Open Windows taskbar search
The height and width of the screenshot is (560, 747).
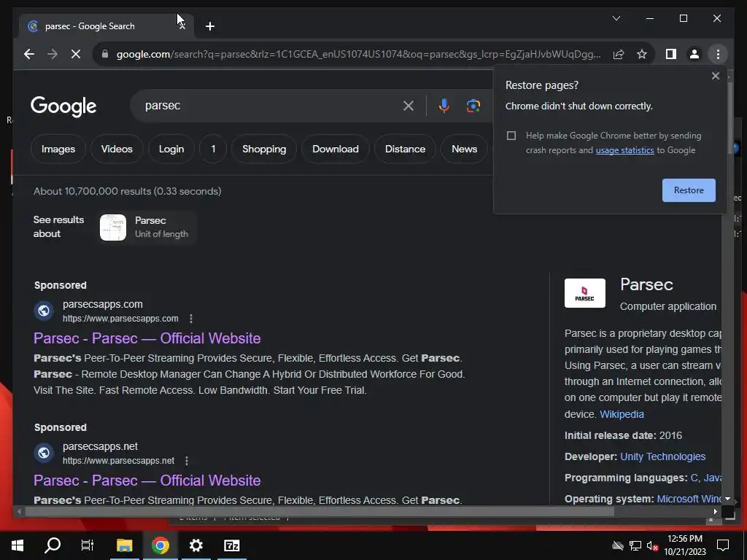point(53,545)
